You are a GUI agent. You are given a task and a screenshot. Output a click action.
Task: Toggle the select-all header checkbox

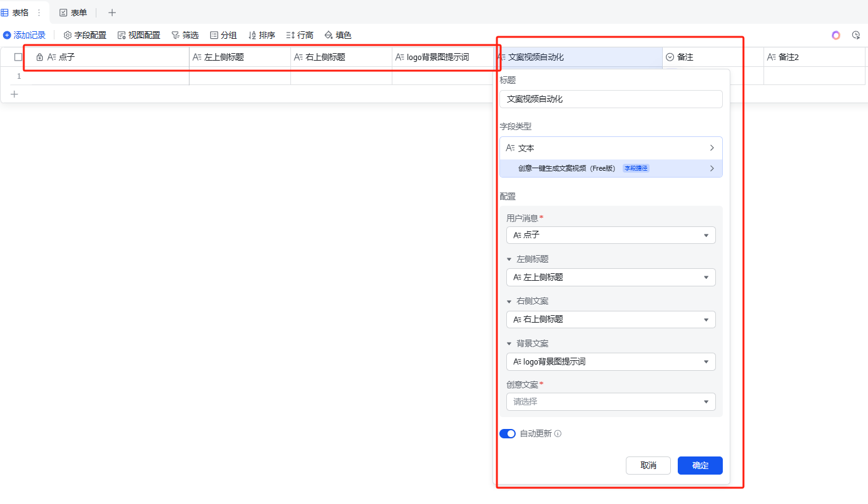point(18,57)
